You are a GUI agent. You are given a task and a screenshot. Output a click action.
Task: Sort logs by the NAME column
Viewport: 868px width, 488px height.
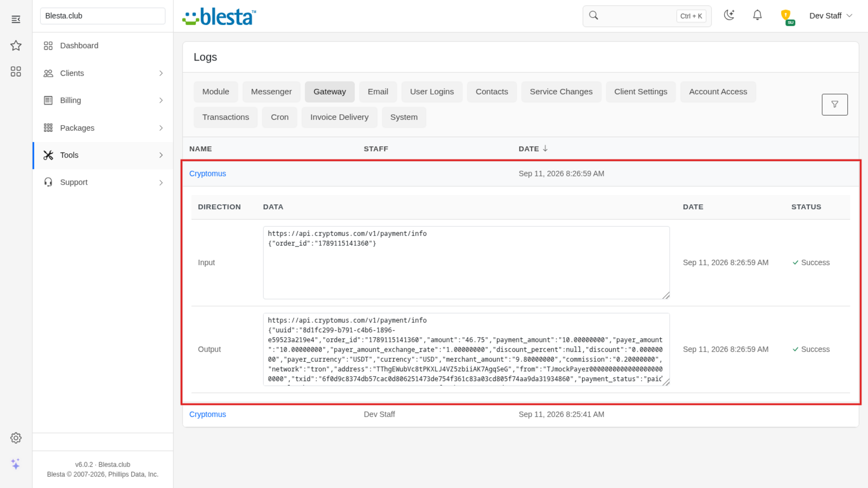pos(200,149)
